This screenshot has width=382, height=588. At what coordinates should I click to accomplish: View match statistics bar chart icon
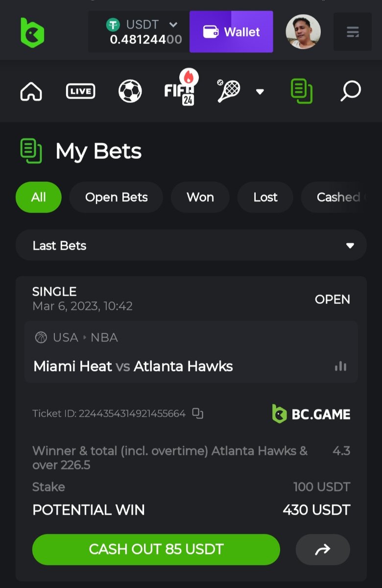[340, 366]
